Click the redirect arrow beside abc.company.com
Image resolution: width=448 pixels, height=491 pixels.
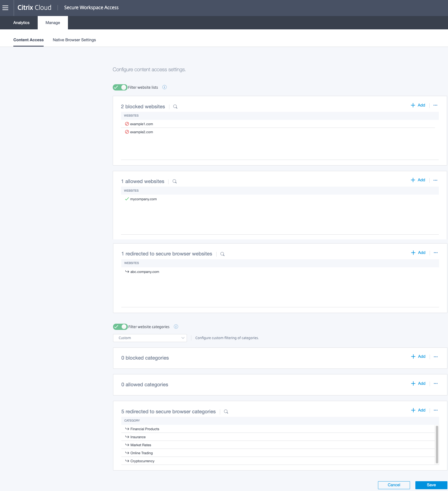(x=127, y=271)
